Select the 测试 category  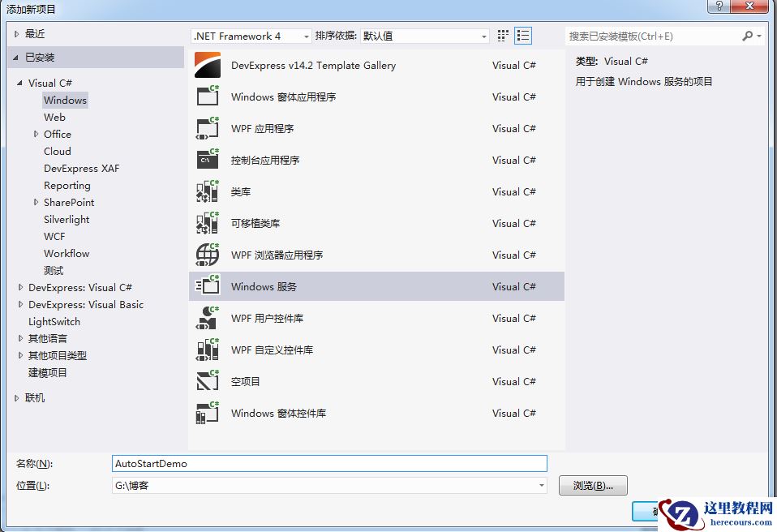[54, 270]
